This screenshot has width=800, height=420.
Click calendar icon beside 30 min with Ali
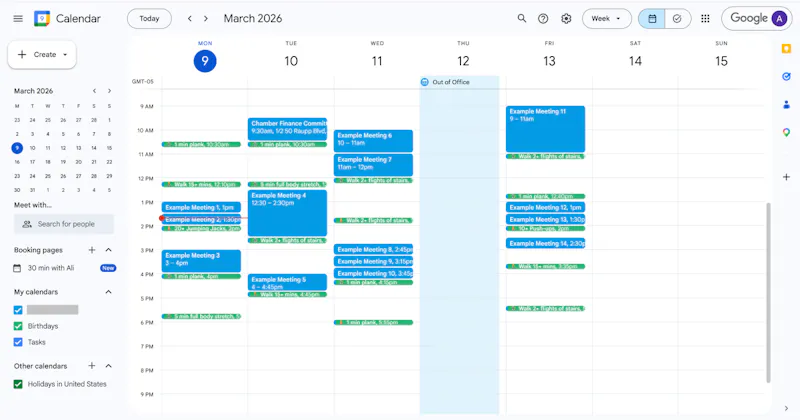click(17, 268)
